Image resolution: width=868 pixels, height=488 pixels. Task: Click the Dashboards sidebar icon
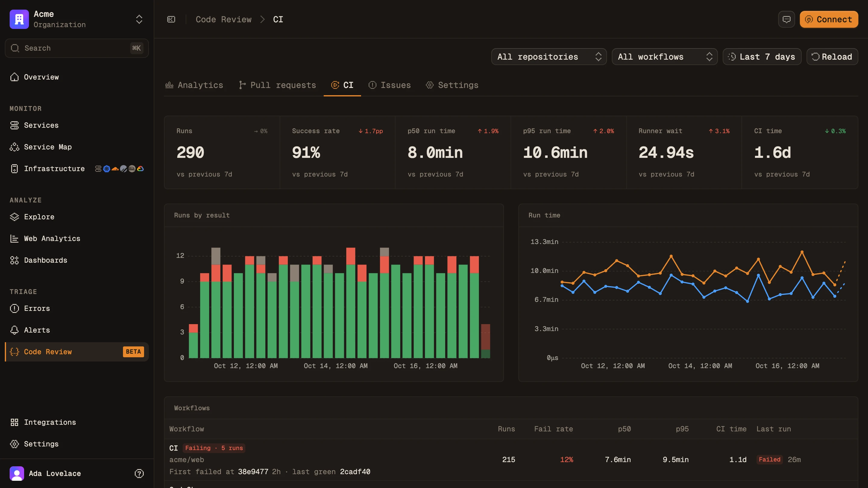point(14,260)
